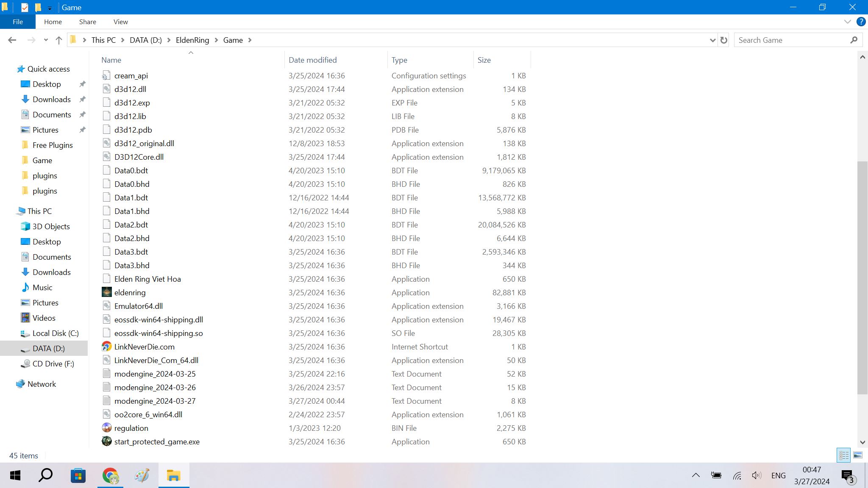The image size is (868, 488).
Task: Open the Help question mark icon
Action: click(x=861, y=22)
